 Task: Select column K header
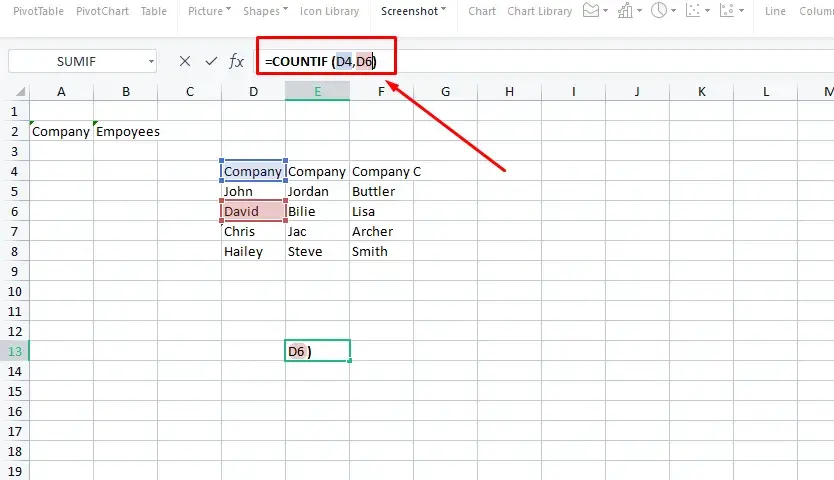(x=702, y=92)
